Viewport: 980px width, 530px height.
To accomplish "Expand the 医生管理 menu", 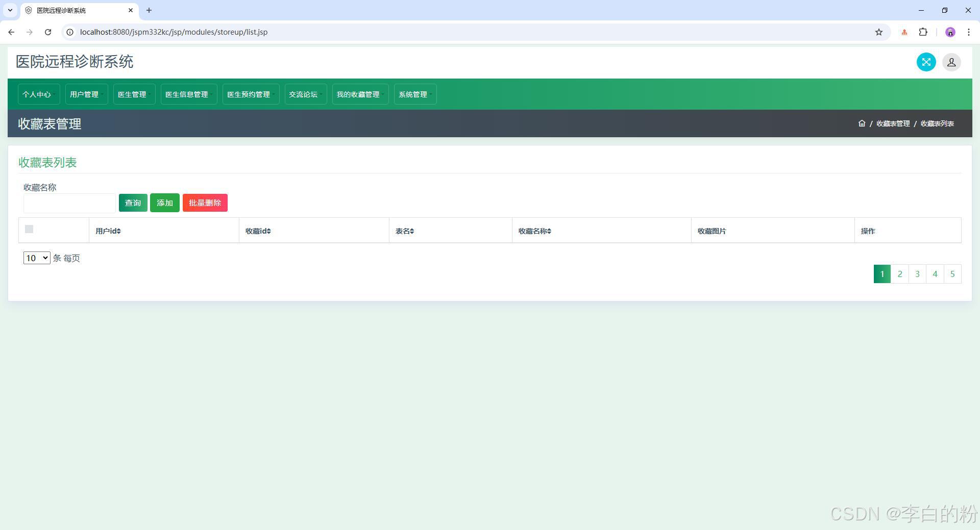I will (x=134, y=94).
